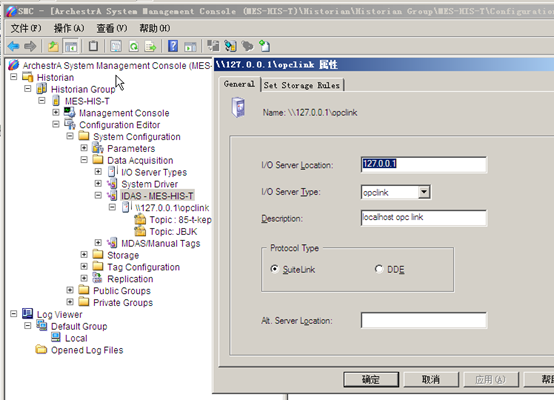Screen dimensions: 554x400
Task: Click the server commit changes toolbar icon
Action: pyautogui.click(x=230, y=46)
